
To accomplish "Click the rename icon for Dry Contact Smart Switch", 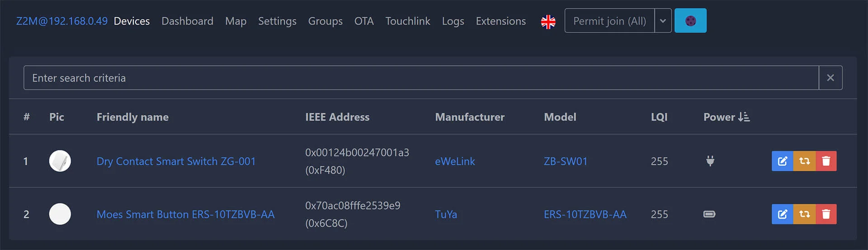I will coord(782,161).
